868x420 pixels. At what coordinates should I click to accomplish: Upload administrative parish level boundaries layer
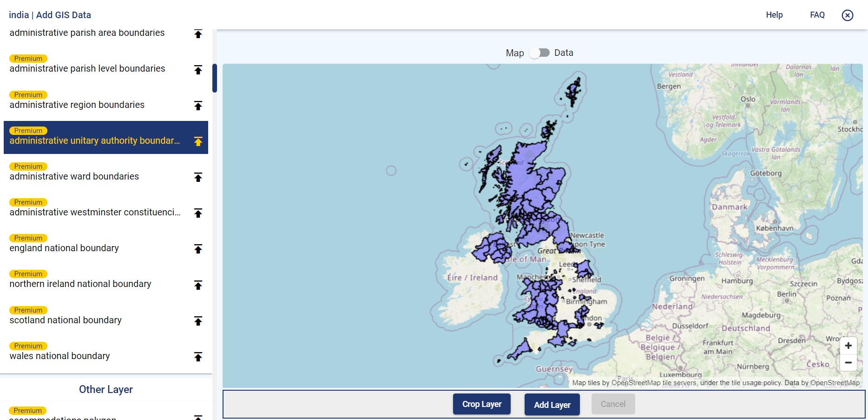coord(198,70)
